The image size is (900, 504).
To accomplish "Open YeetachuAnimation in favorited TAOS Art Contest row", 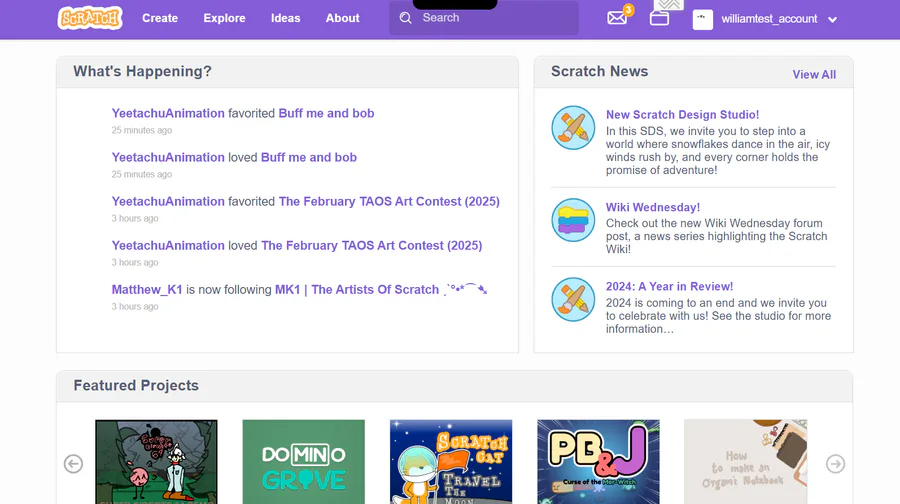I will pos(168,201).
